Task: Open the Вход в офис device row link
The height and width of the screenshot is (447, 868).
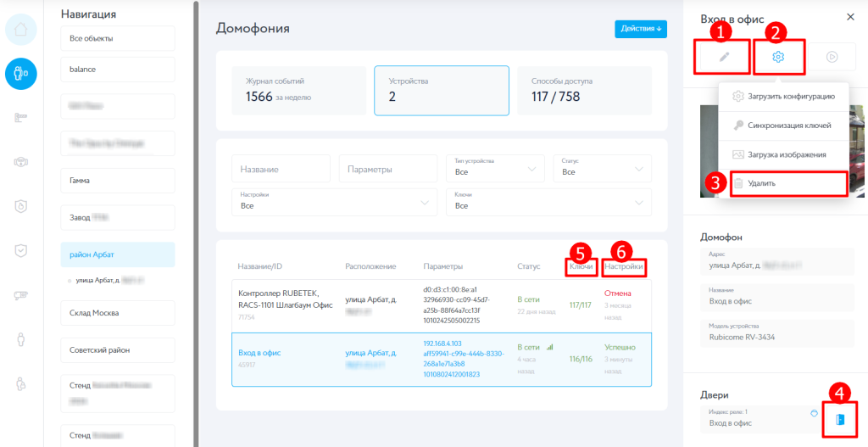Action: tap(258, 352)
